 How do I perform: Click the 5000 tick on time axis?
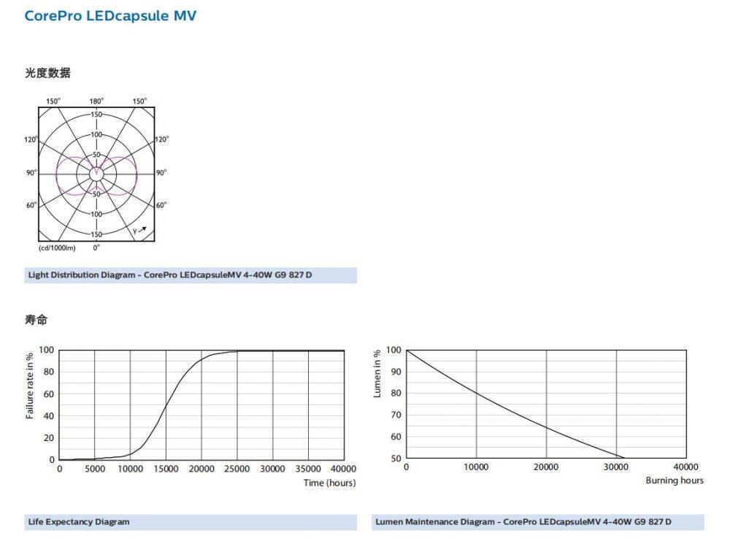pos(95,469)
